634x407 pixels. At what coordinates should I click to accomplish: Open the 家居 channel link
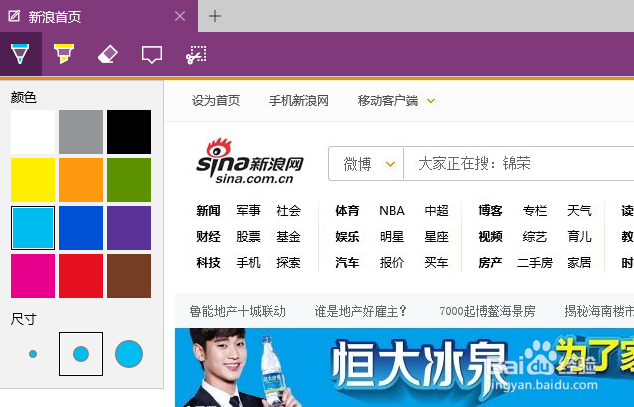tap(579, 263)
